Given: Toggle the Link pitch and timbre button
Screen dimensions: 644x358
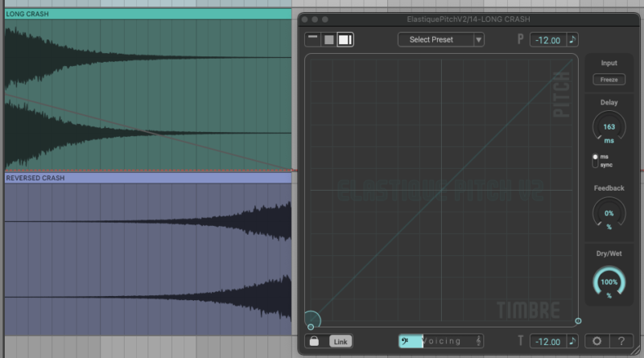Looking at the screenshot, I should [x=341, y=341].
